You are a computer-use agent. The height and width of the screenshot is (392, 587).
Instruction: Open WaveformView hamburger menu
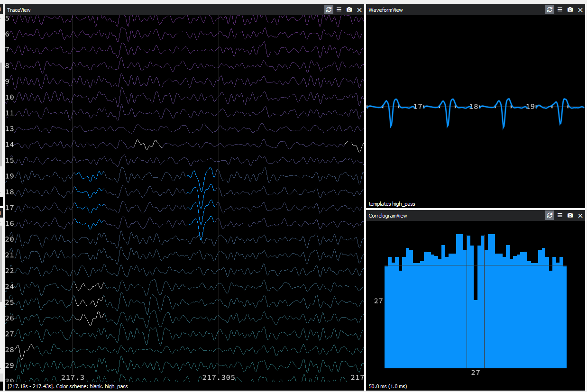tap(560, 9)
